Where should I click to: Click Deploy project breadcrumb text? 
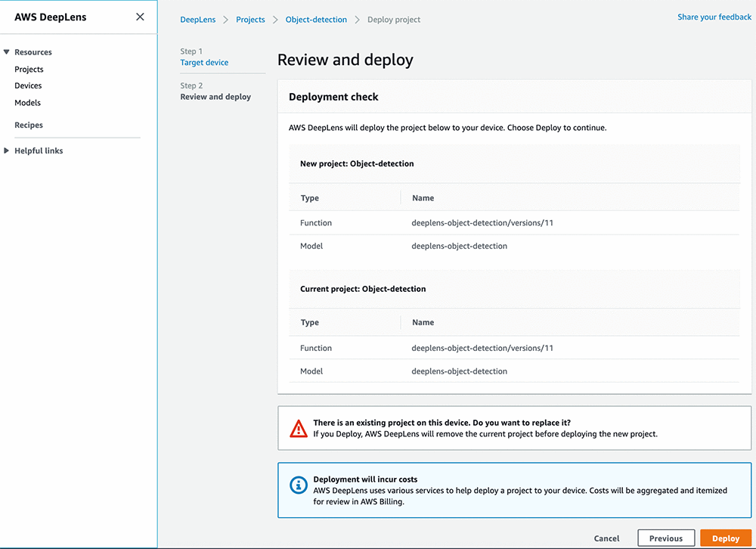394,20
